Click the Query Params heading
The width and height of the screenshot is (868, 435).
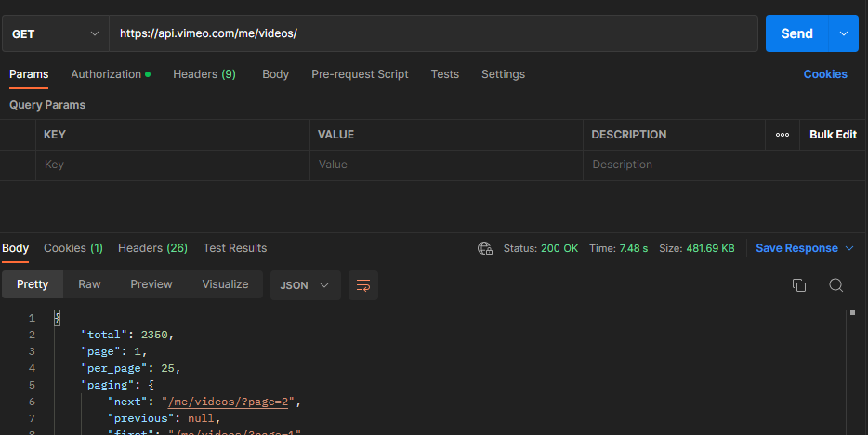pos(47,105)
